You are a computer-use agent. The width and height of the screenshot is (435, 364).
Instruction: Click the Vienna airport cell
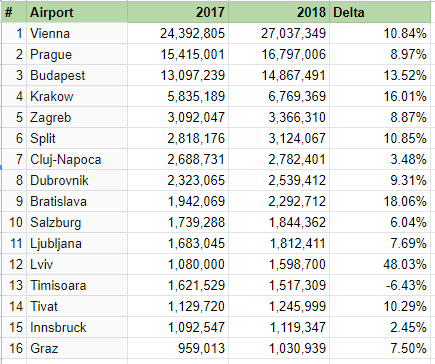coord(77,33)
